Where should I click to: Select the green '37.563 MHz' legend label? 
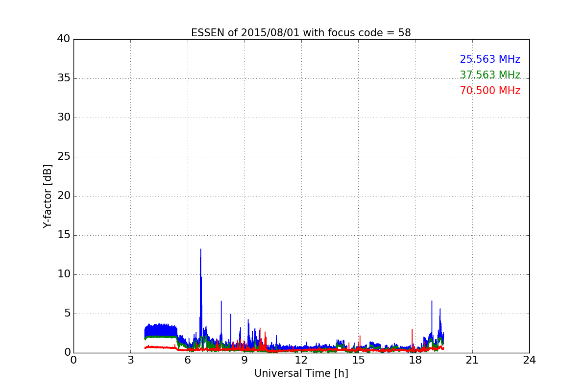pyautogui.click(x=490, y=75)
